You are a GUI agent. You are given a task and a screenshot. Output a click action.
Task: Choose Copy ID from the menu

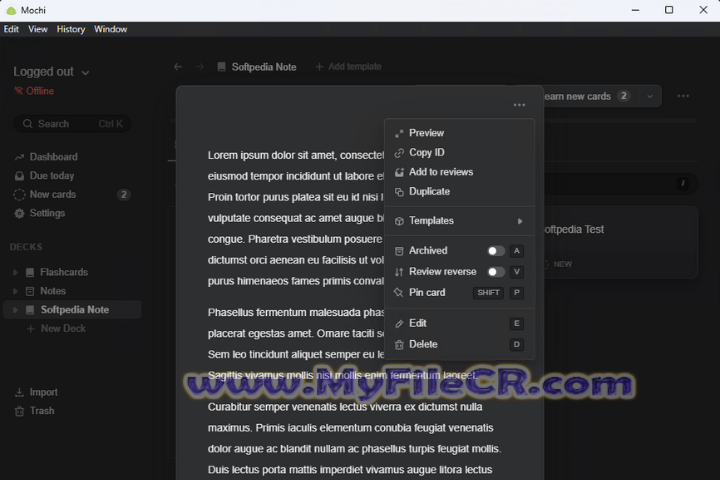click(459, 152)
